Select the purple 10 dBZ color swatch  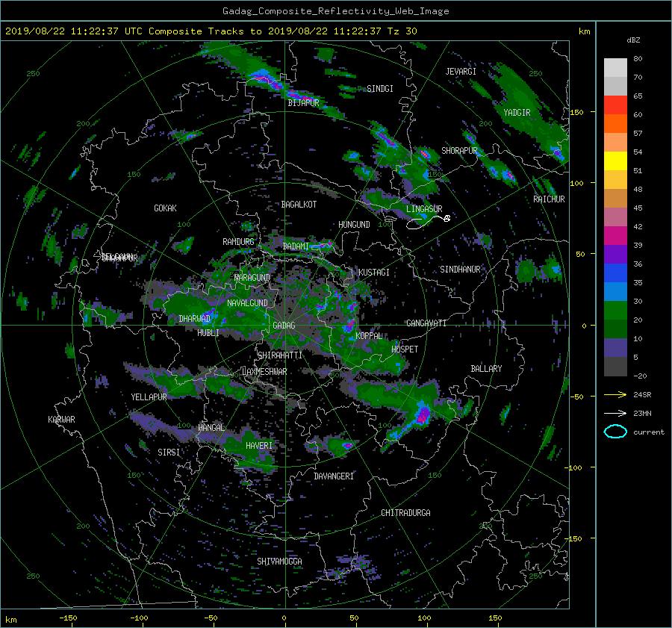(615, 347)
